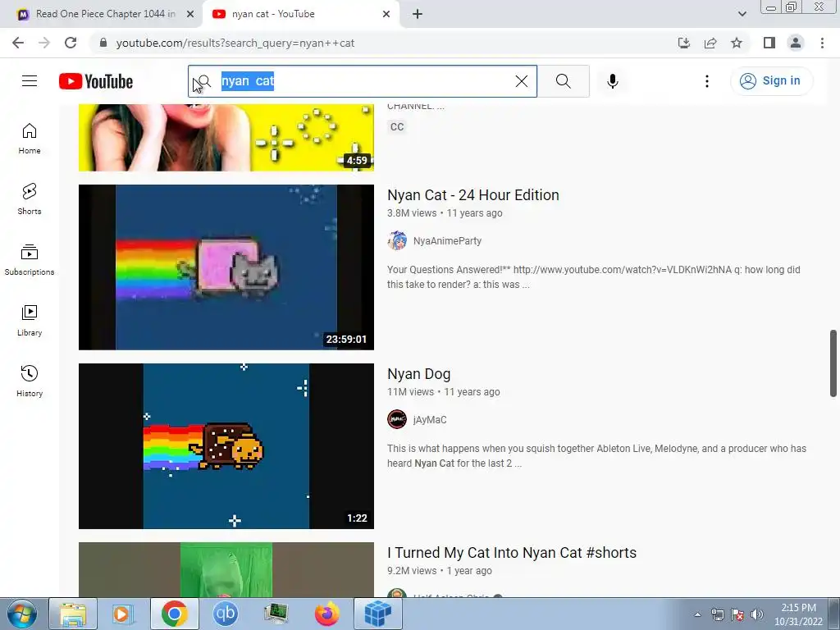Click the search input field

click(362, 81)
